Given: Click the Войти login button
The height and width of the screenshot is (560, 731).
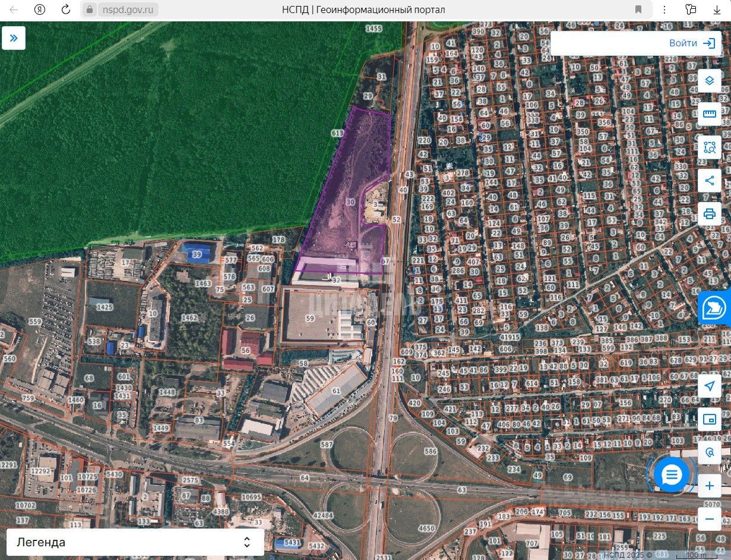Looking at the screenshot, I should tap(691, 43).
